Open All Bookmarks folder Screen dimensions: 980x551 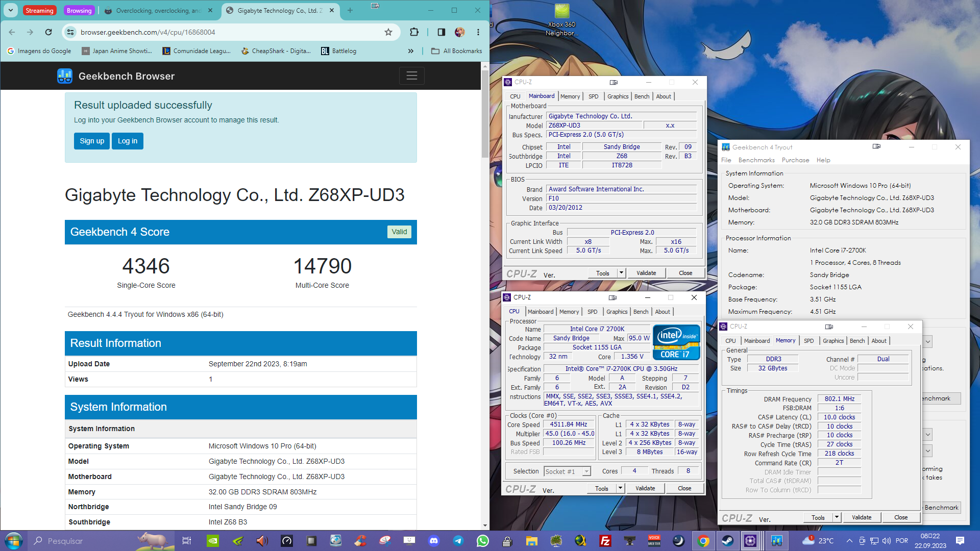456,51
